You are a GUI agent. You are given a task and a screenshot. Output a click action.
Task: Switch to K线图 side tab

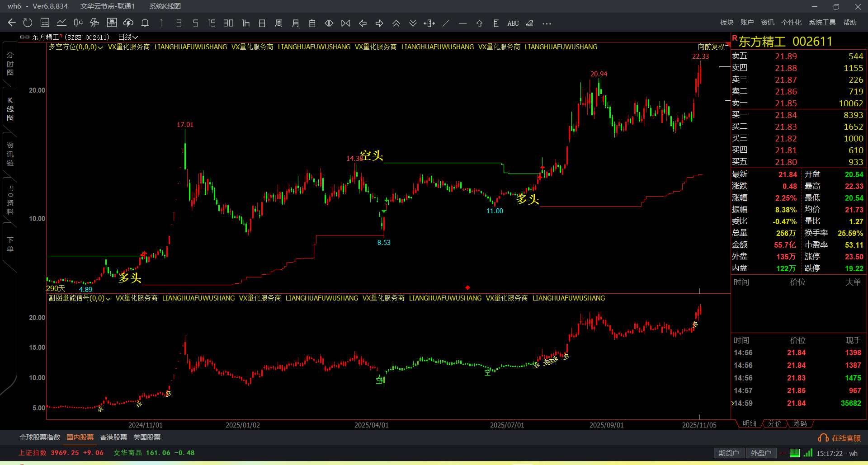(x=10, y=109)
